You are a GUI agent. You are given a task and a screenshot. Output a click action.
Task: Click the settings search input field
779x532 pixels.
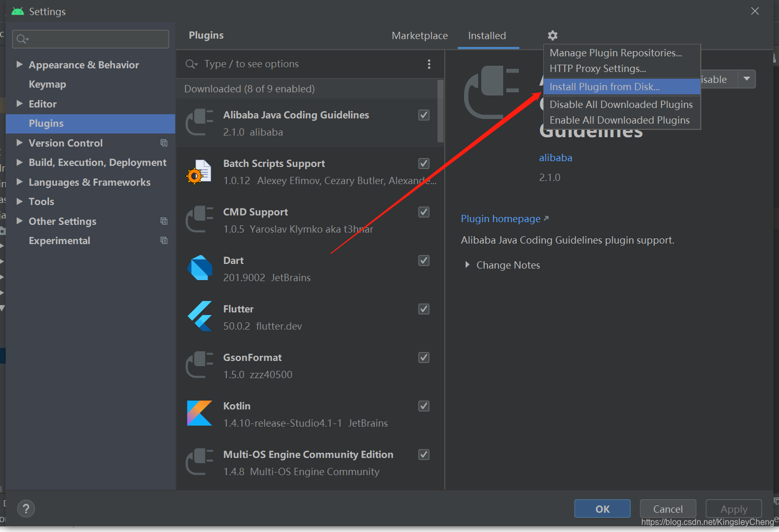pyautogui.click(x=91, y=39)
